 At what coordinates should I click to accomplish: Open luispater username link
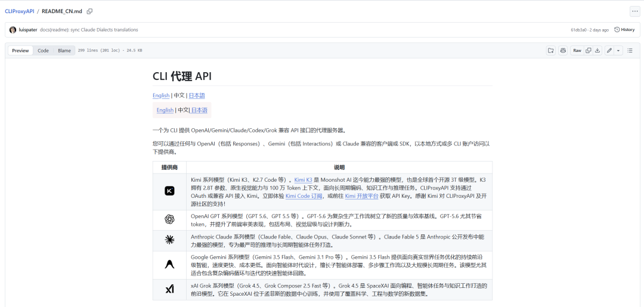(29, 30)
